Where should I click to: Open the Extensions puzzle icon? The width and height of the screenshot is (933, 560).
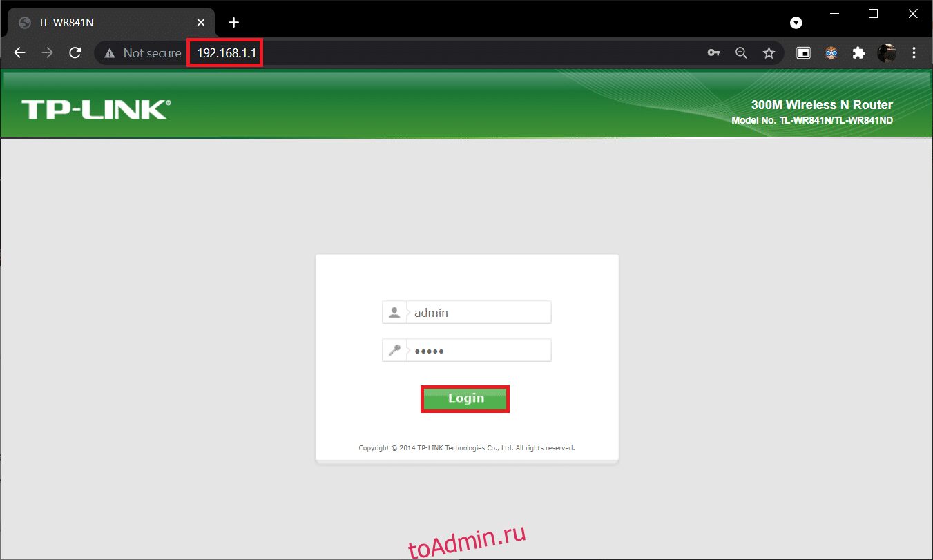pyautogui.click(x=858, y=52)
